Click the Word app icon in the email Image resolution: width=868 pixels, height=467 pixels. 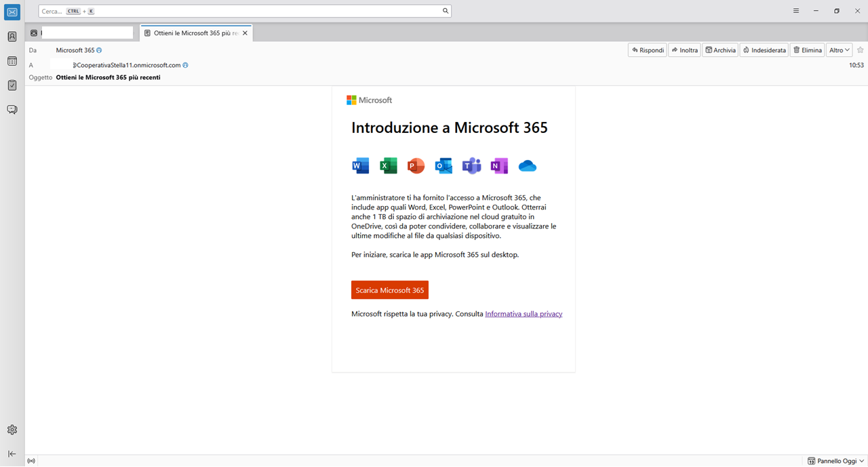(x=361, y=165)
